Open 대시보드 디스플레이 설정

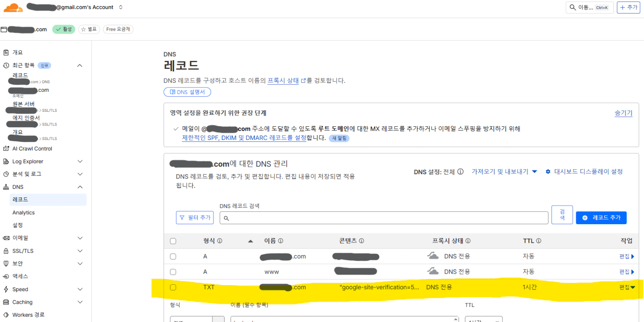coord(584,171)
